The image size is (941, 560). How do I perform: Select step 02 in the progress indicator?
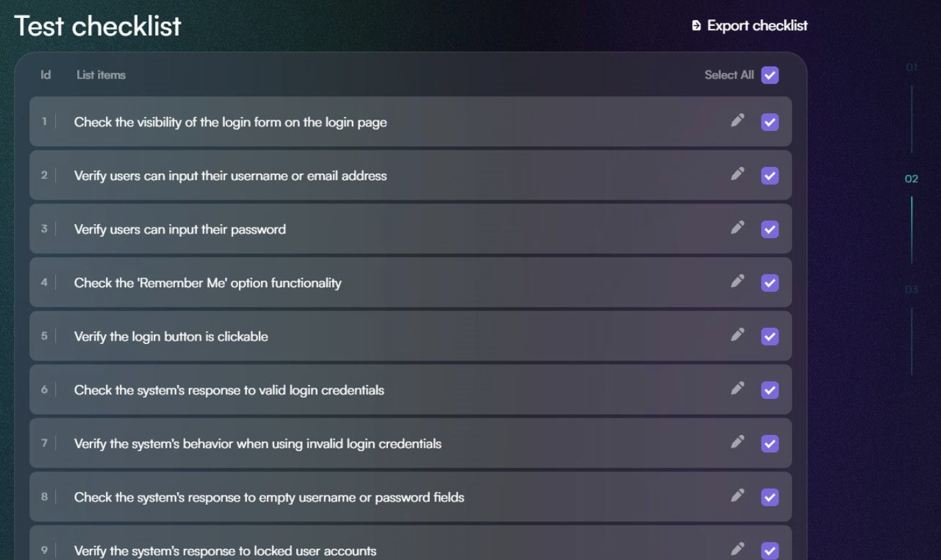pyautogui.click(x=911, y=179)
